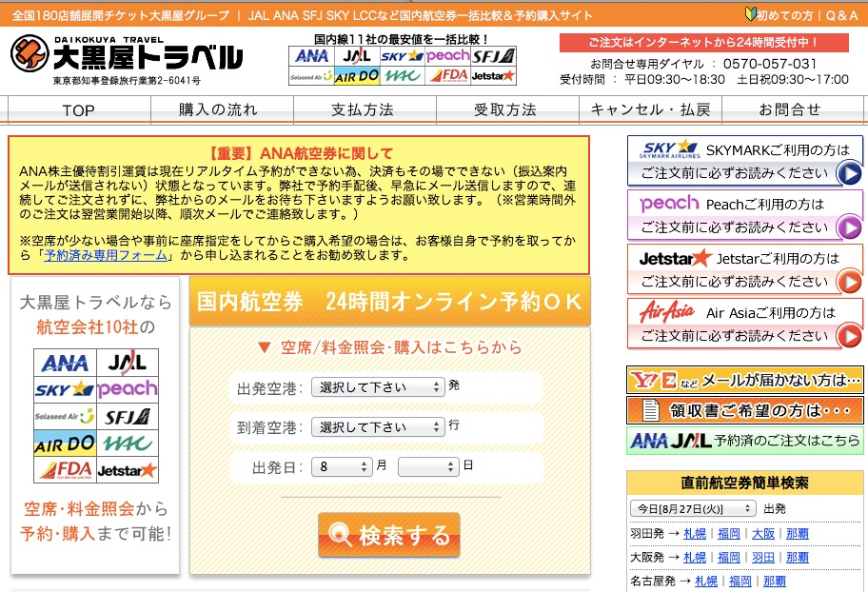Image resolution: width=868 pixels, height=592 pixels.
Task: Select the Jetstar logo in the left sidebar panel
Action: pos(128,471)
